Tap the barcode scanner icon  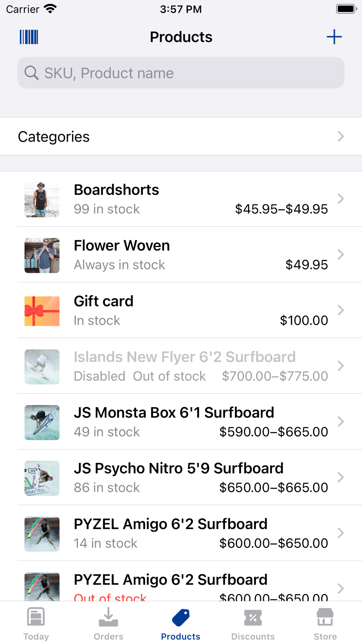[x=29, y=37]
